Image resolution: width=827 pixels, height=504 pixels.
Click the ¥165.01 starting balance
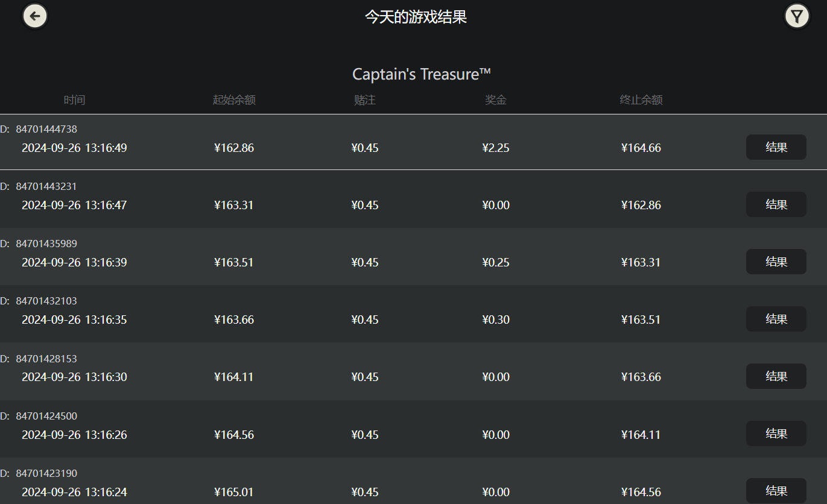coord(234,492)
